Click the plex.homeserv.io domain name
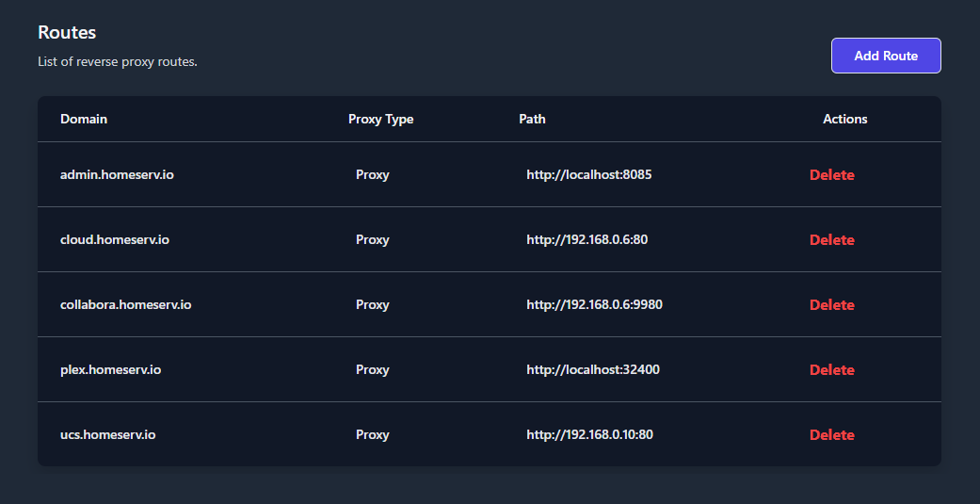Image resolution: width=980 pixels, height=504 pixels. coord(110,370)
